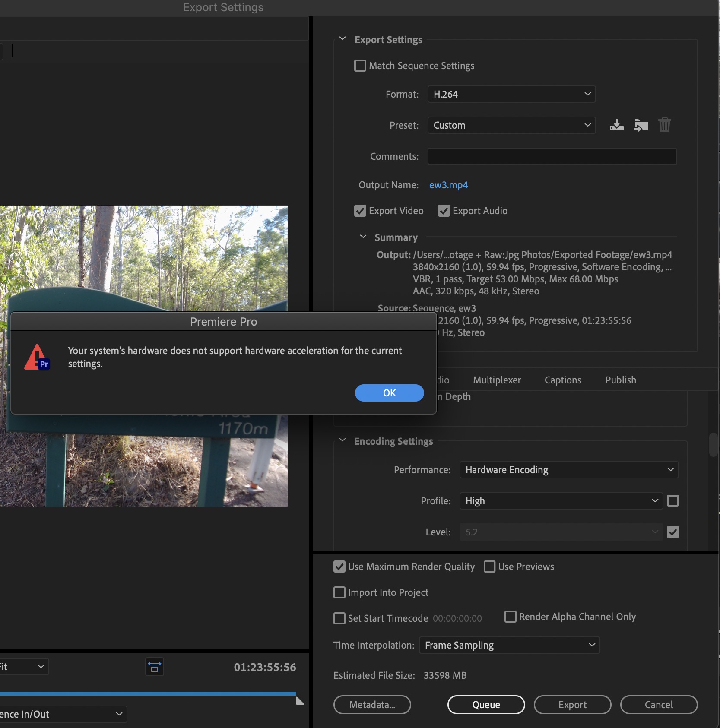The width and height of the screenshot is (720, 728).
Task: Open the Preset dropdown
Action: pos(511,125)
